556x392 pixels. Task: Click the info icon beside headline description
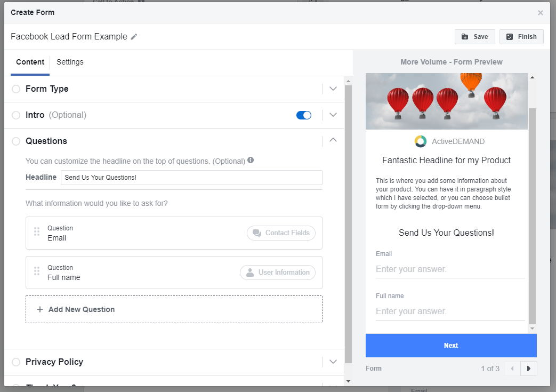coord(251,160)
